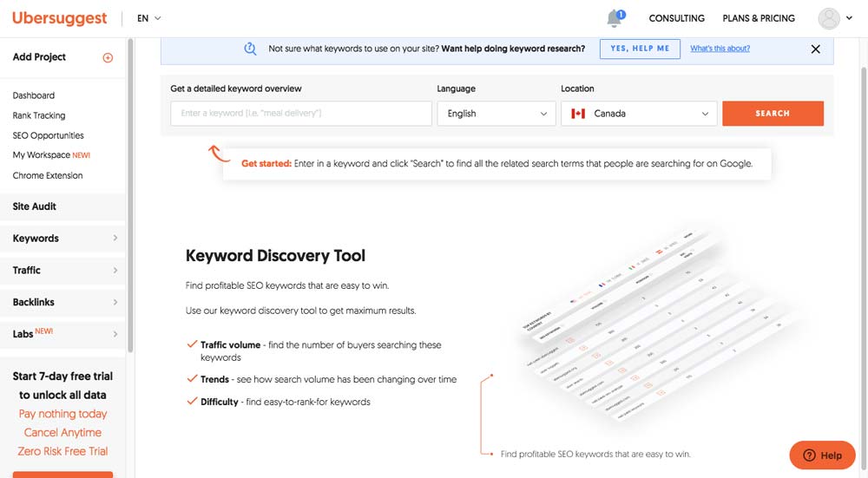
Task: Open Rank Tracking in the sidebar
Action: point(39,115)
